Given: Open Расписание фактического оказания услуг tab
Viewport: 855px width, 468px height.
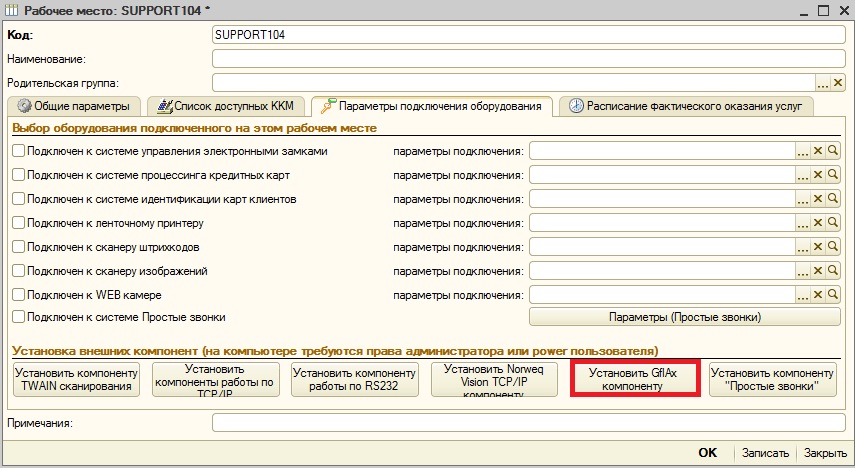Looking at the screenshot, I should point(686,106).
